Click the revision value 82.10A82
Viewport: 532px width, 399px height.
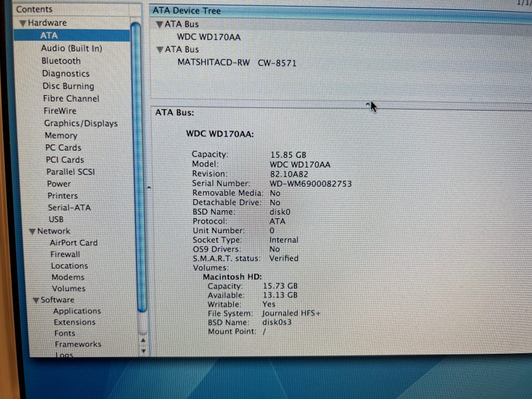click(289, 174)
